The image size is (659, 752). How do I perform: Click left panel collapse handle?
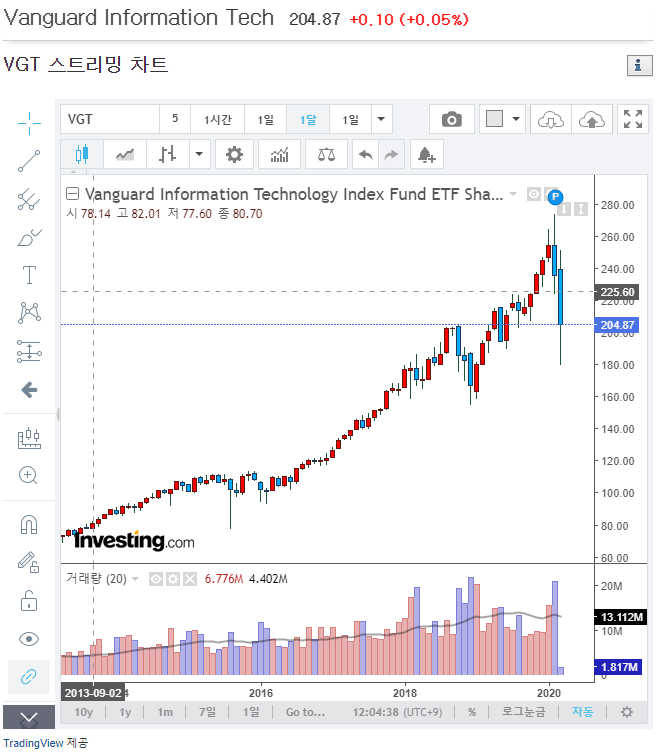58,414
